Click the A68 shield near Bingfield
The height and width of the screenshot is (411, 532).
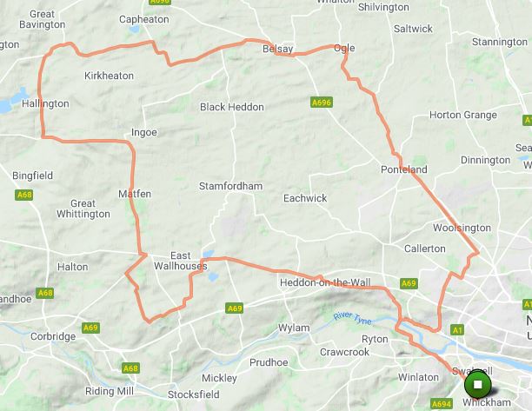[24, 195]
